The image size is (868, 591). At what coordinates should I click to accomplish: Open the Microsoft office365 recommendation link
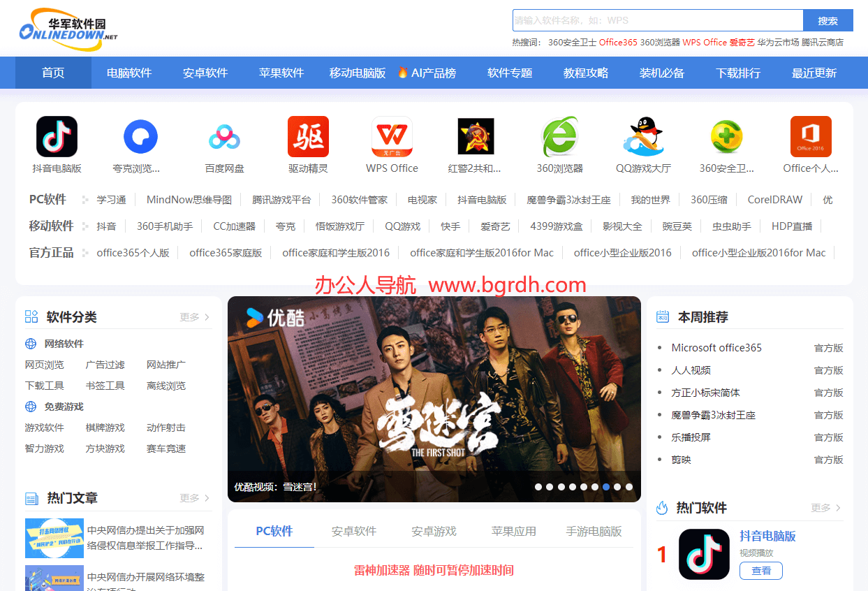coord(716,348)
